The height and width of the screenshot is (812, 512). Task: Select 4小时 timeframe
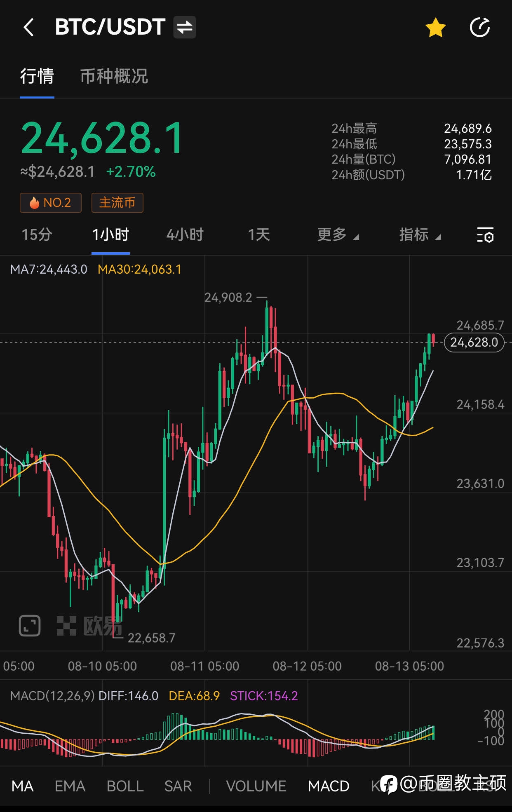(185, 235)
